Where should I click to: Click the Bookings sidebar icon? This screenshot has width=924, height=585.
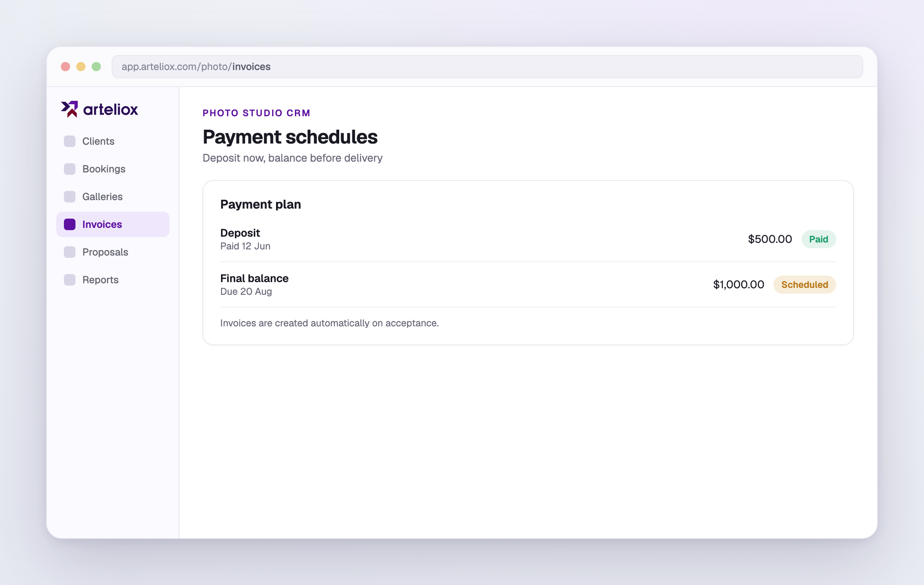click(70, 169)
